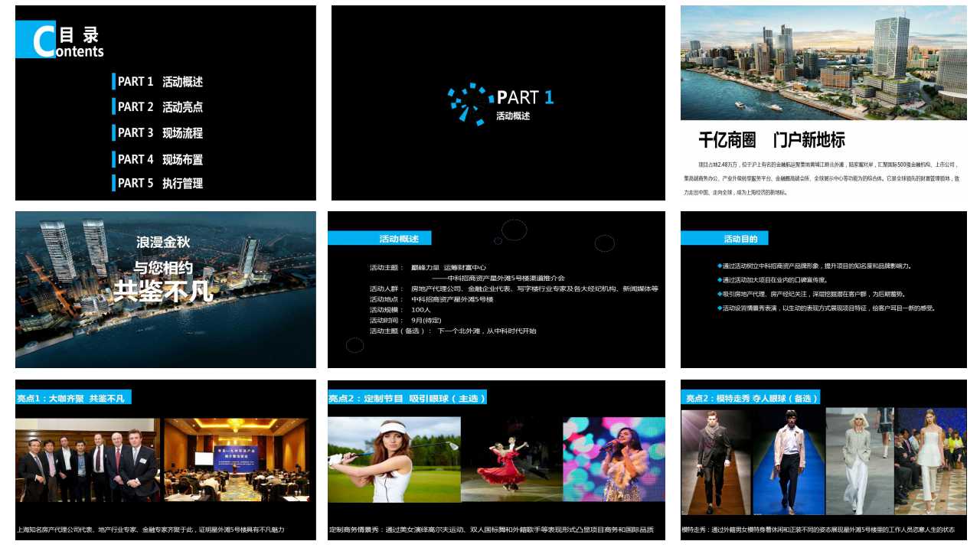Click the 千亿商圈 门户新地标 heading

pos(771,141)
